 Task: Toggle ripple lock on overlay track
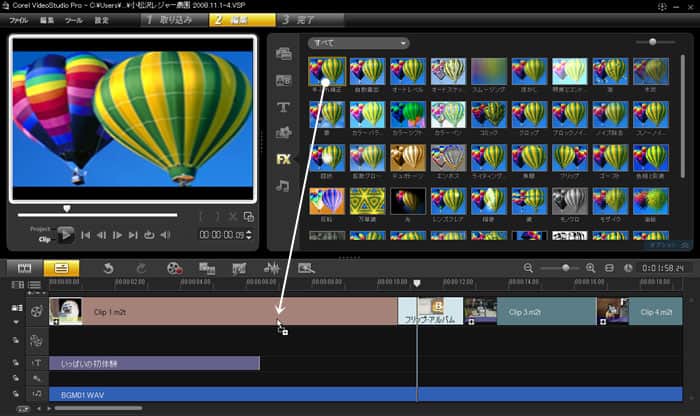point(16,340)
